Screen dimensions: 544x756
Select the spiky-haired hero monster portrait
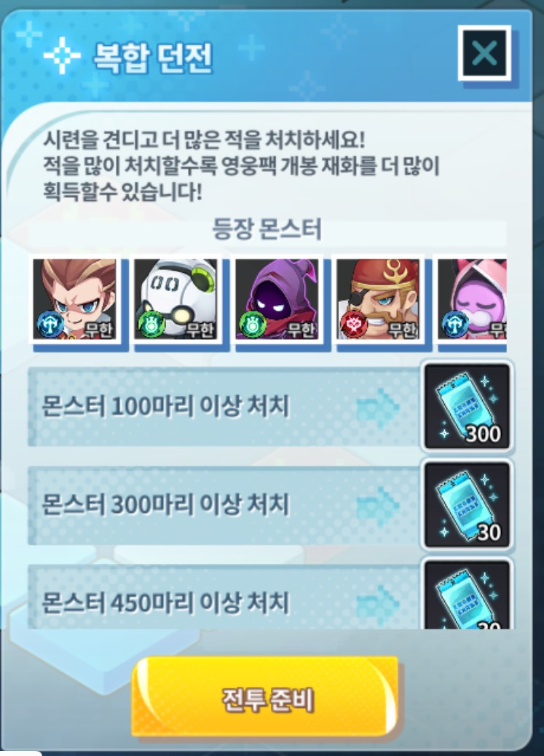point(75,299)
